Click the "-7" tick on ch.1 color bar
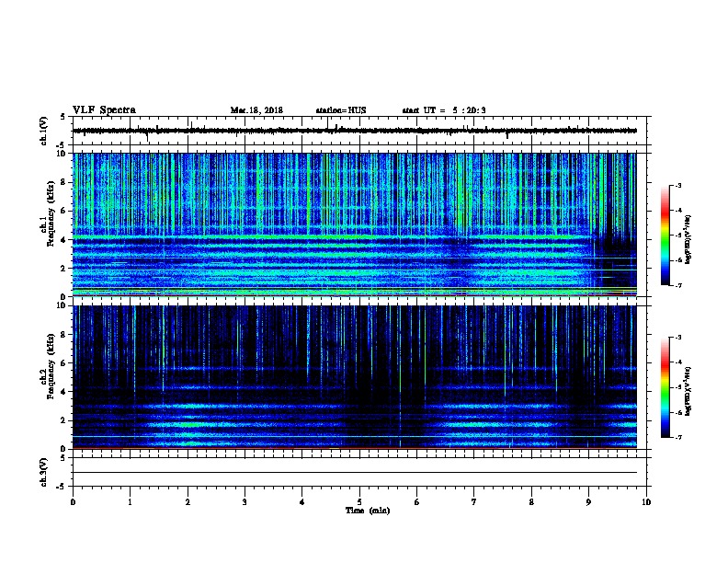728x563 pixels. click(677, 285)
